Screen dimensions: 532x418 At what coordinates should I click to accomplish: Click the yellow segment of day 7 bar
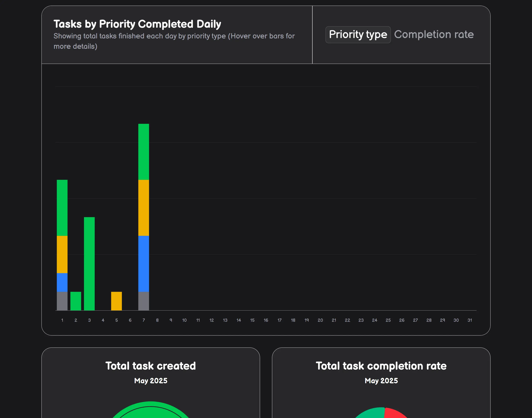144,208
